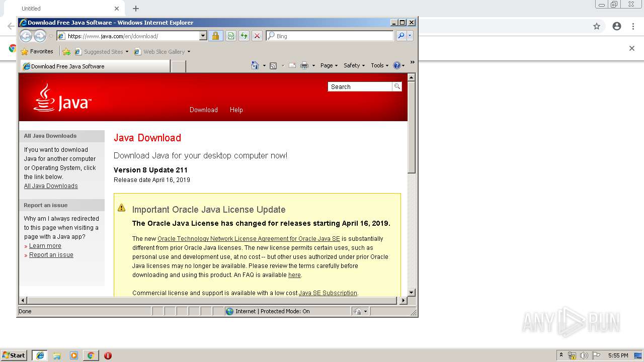Open the Download nav link
This screenshot has width=644, height=362.
pos(204,110)
